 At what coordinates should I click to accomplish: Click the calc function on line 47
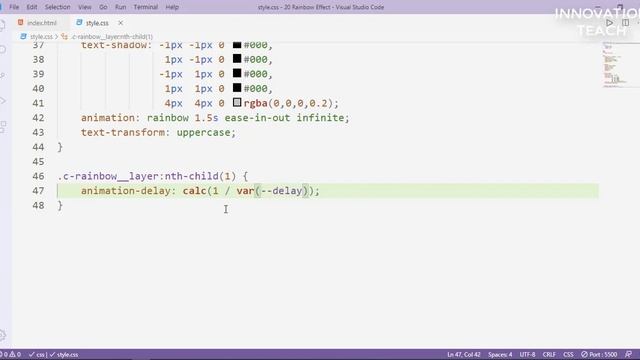tap(195, 191)
